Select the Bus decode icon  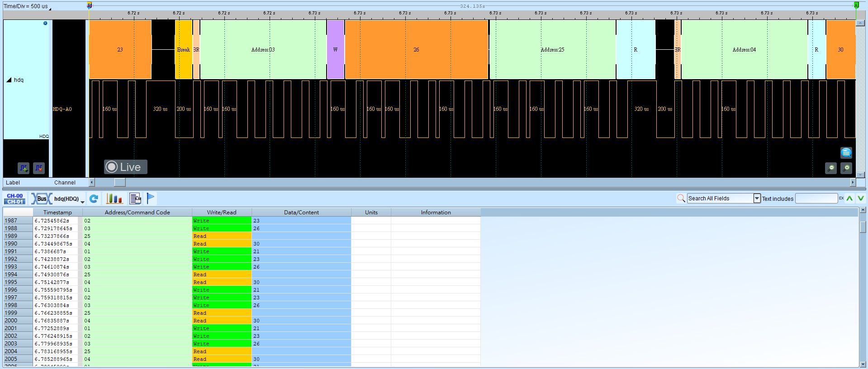coord(41,199)
